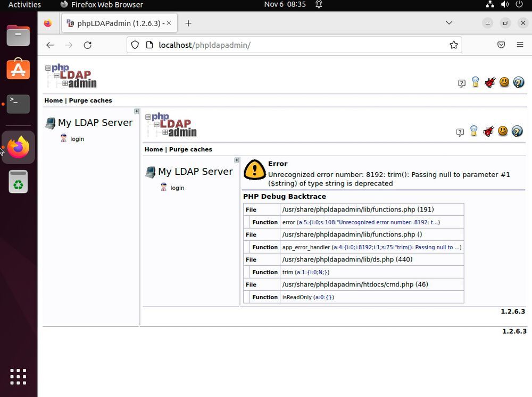This screenshot has width=532, height=397.
Task: Go to Home in phpLDAPadmin
Action: 53,100
